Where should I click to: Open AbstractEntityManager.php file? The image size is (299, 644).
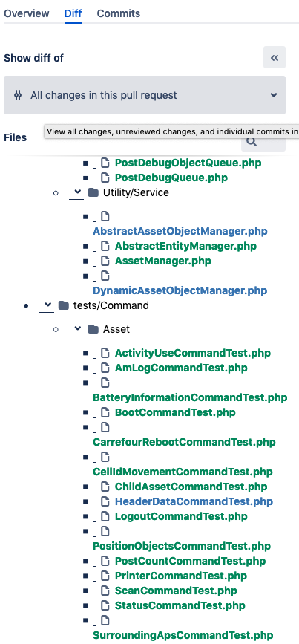click(x=185, y=246)
